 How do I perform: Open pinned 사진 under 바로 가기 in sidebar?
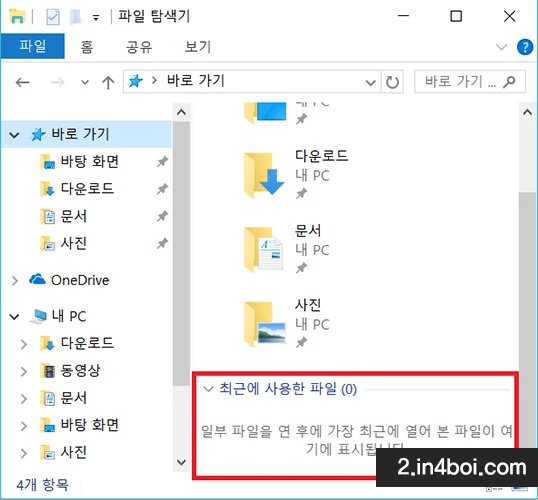click(73, 244)
